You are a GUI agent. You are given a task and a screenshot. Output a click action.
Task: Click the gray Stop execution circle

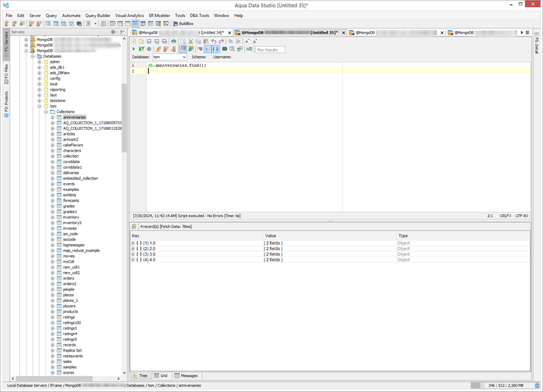tap(149, 49)
